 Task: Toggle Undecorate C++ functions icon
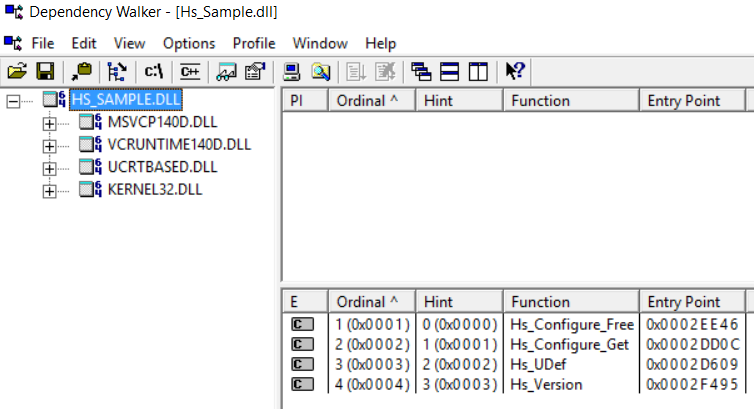click(190, 72)
